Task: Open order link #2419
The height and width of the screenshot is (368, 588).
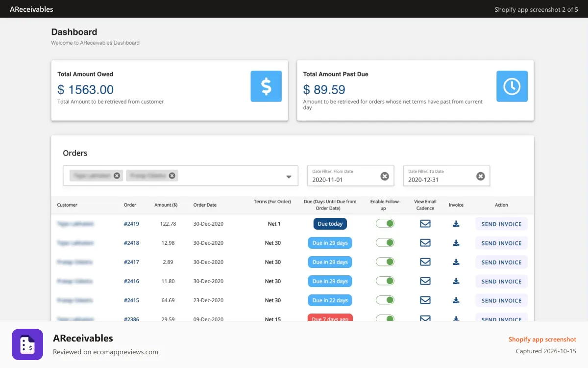Action: [131, 224]
